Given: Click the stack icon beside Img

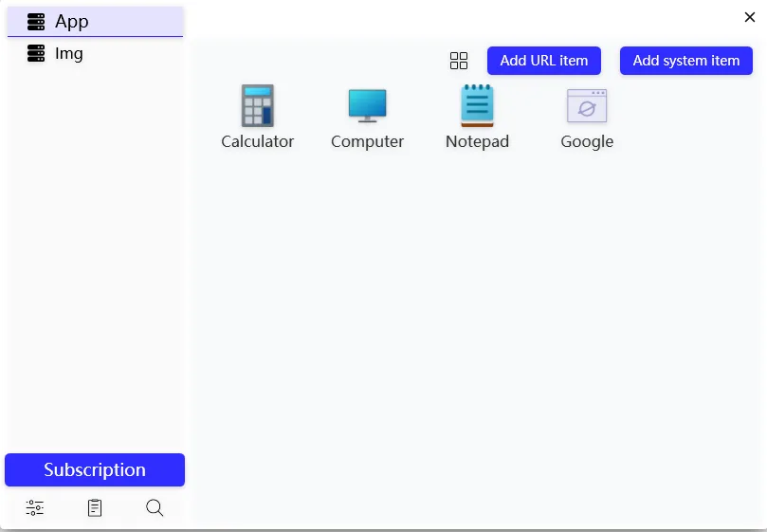Looking at the screenshot, I should coord(36,53).
